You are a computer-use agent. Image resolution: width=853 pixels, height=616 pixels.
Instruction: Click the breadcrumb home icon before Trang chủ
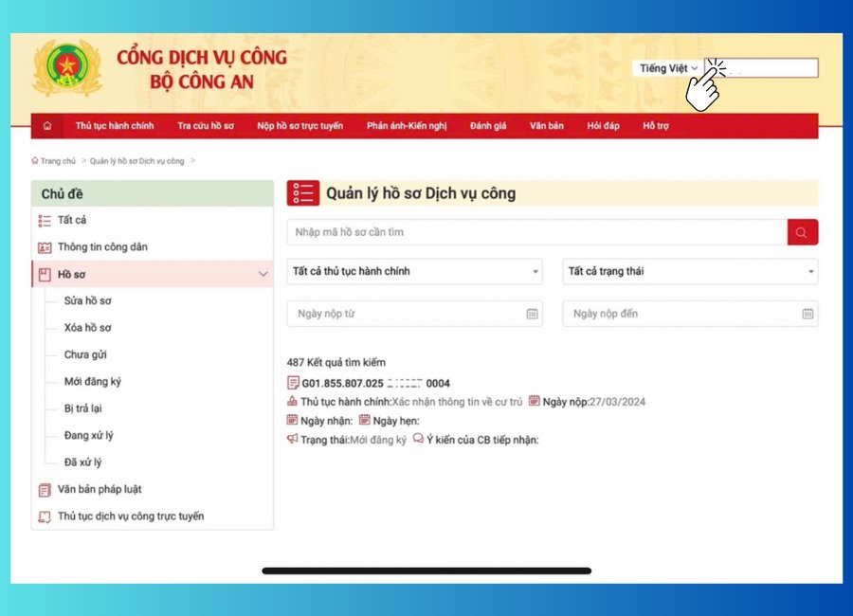[x=35, y=160]
